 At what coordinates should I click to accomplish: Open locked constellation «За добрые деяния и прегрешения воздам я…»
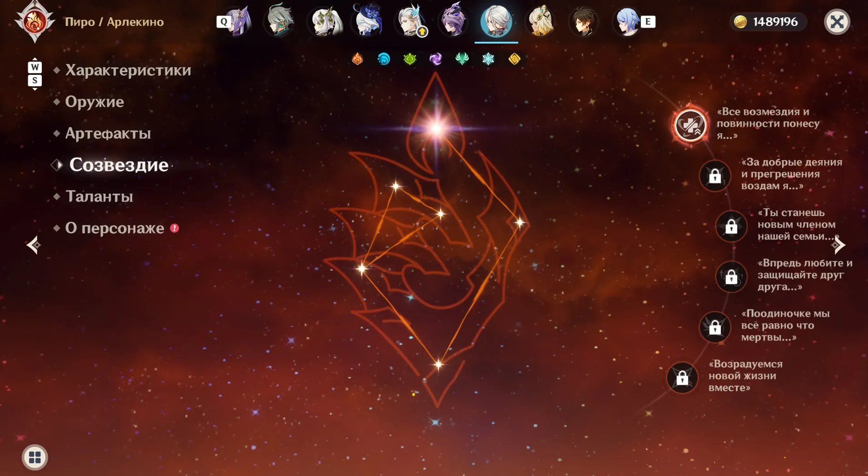point(715,176)
